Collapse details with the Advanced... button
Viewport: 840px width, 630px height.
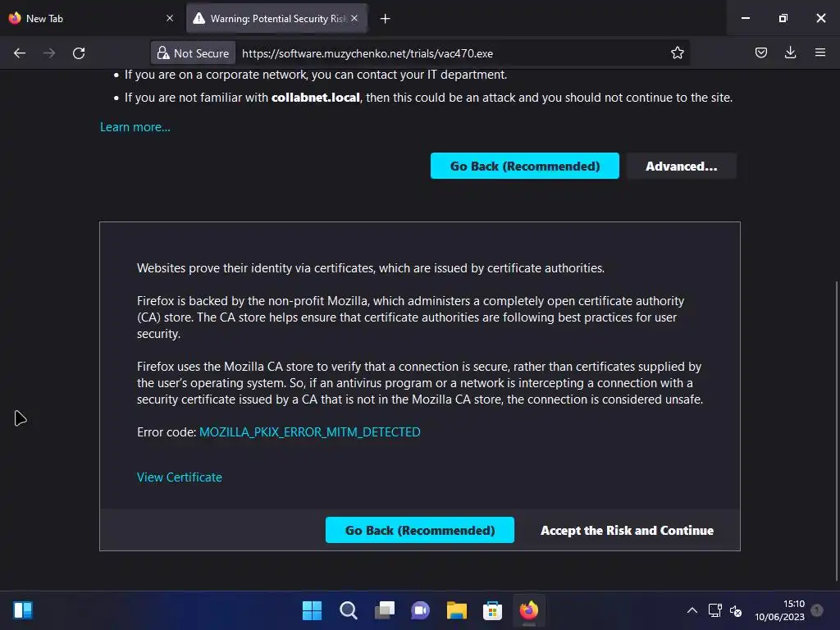[681, 166]
